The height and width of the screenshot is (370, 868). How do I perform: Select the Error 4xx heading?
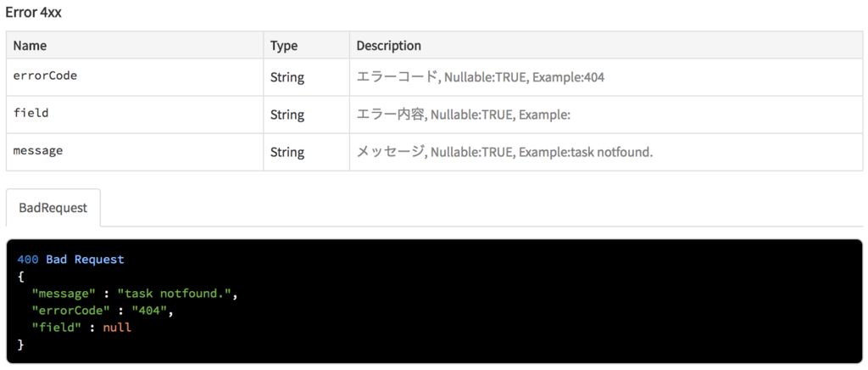click(x=33, y=13)
